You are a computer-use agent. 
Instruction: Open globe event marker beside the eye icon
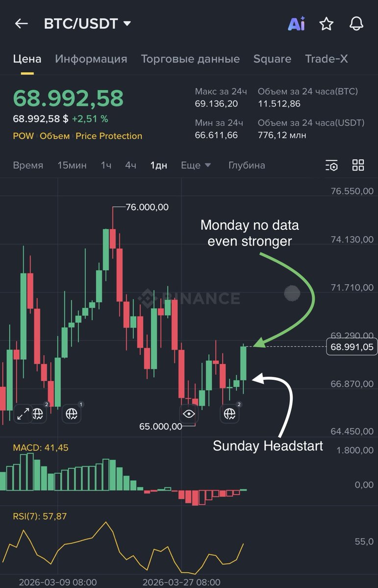point(229,413)
